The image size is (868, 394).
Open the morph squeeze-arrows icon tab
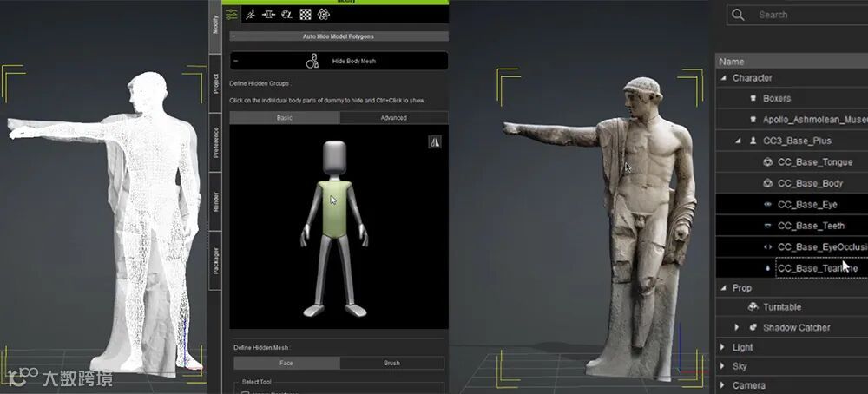coord(268,15)
